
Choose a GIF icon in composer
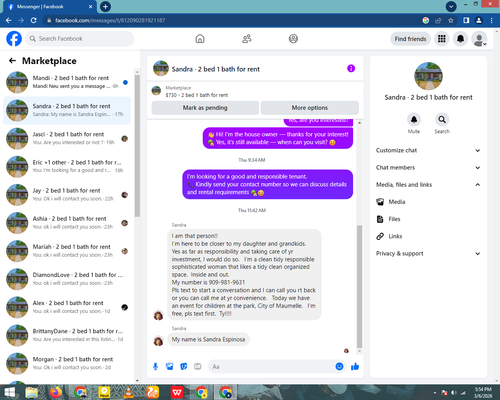(198, 367)
